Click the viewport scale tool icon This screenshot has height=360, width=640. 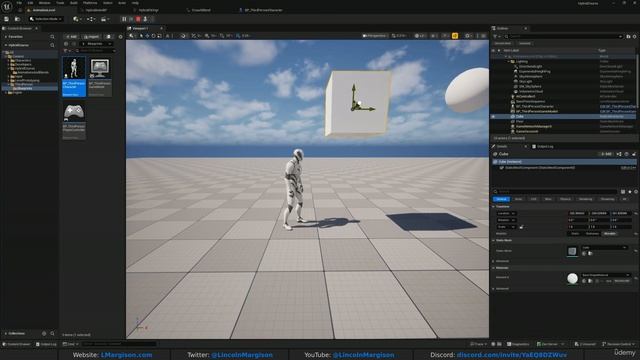[x=159, y=36]
